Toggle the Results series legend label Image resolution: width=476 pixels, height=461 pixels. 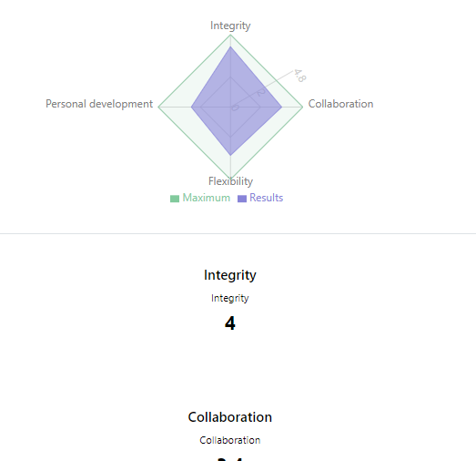click(x=267, y=198)
